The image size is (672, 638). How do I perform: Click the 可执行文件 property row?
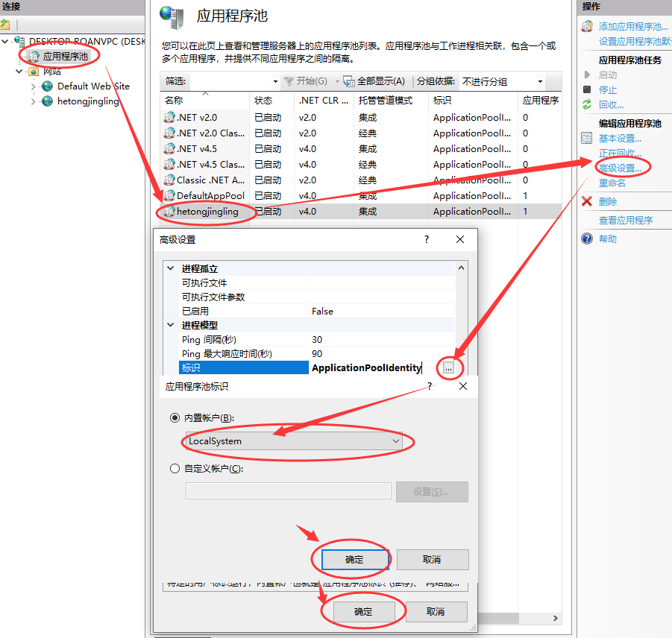pos(317,283)
